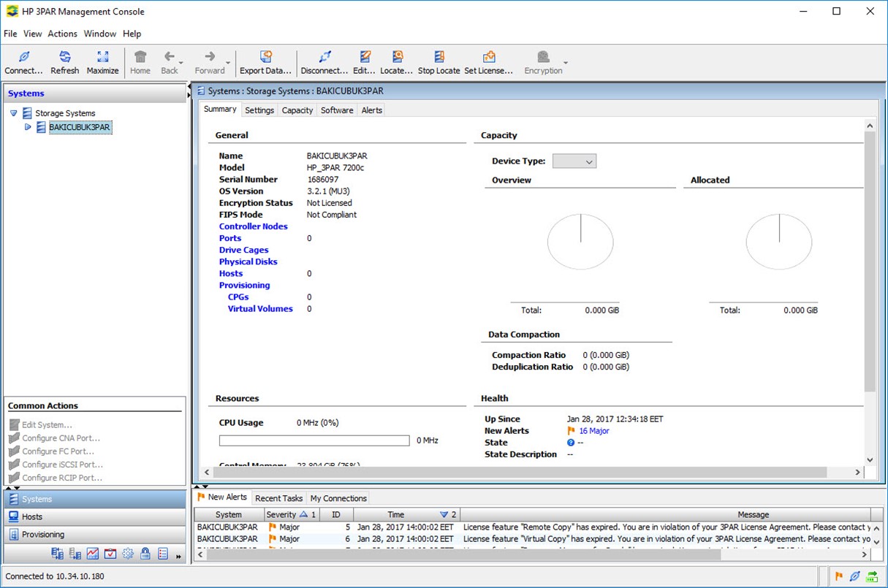Image resolution: width=888 pixels, height=588 pixels.
Task: Show more manager buttons chevron
Action: pos(179,557)
